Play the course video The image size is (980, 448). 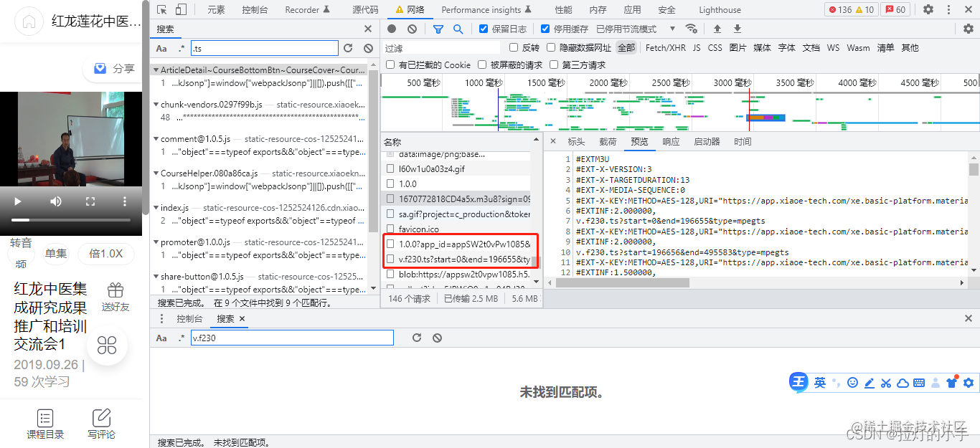point(17,201)
